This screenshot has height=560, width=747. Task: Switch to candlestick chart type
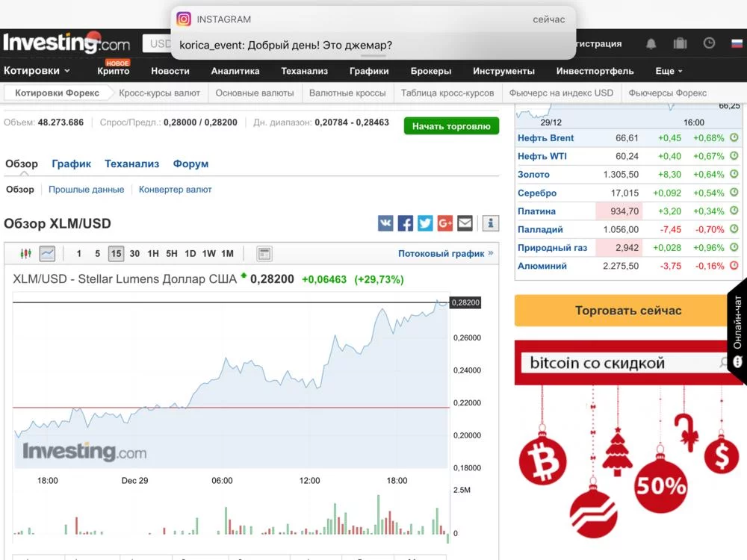[25, 253]
